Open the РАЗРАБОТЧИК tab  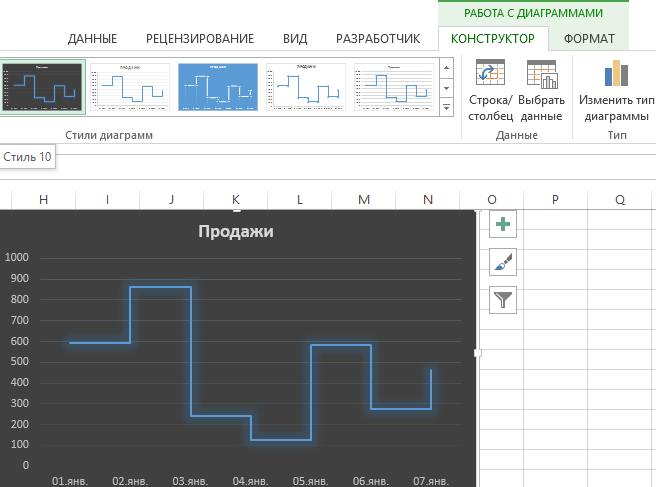[377, 39]
